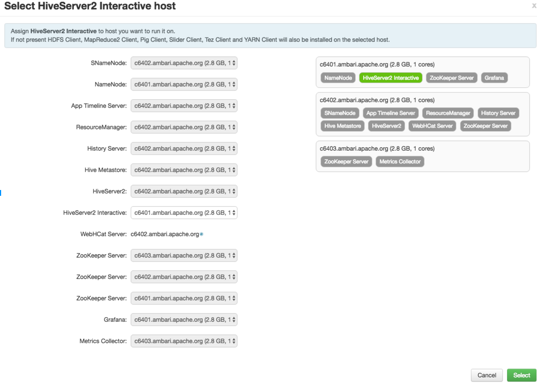Click the Cancel button
The image size is (537, 384).
coord(487,375)
